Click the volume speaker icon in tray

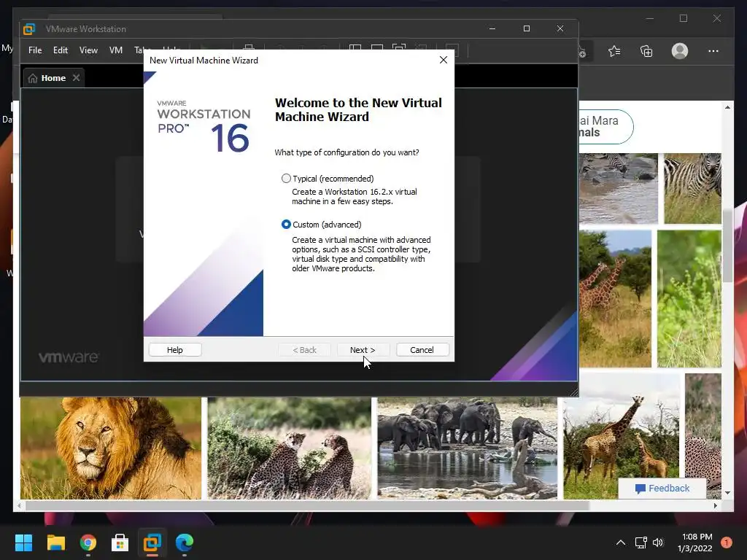point(658,542)
